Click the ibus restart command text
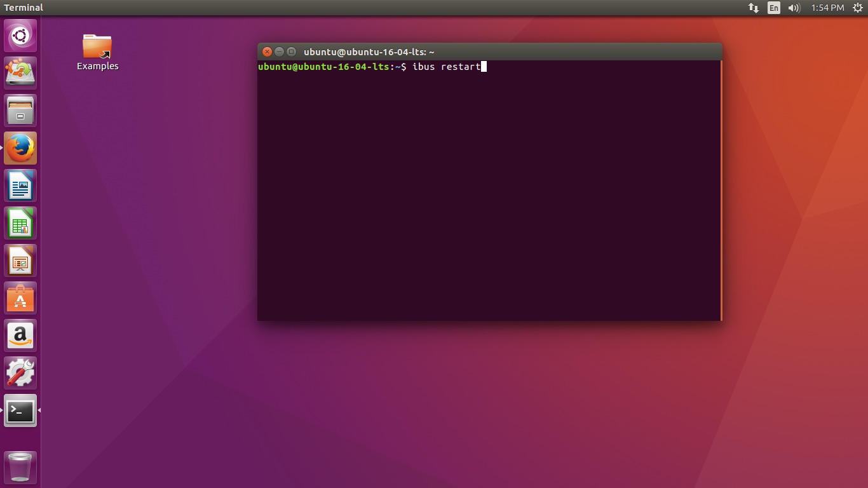868x488 pixels. pyautogui.click(x=447, y=67)
